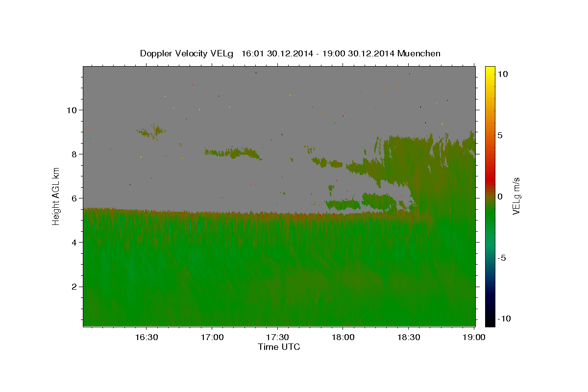The width and height of the screenshot is (588, 392).
Task: Click the plot title 'Doppler Velocity VELg'
Action: [x=187, y=53]
